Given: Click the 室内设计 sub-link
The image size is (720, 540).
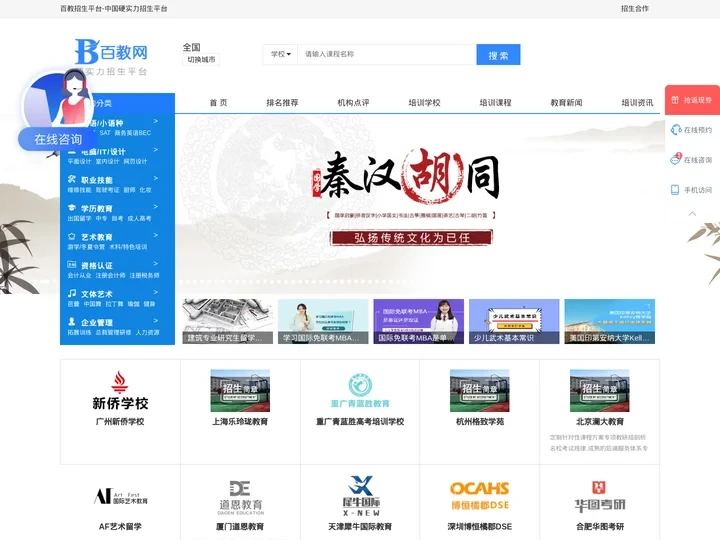Looking at the screenshot, I should (x=107, y=161).
